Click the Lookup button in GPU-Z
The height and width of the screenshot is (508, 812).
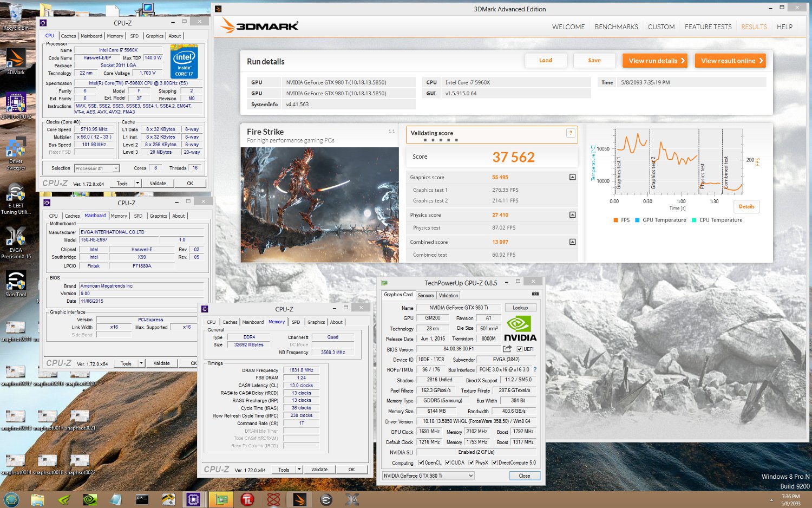click(520, 308)
